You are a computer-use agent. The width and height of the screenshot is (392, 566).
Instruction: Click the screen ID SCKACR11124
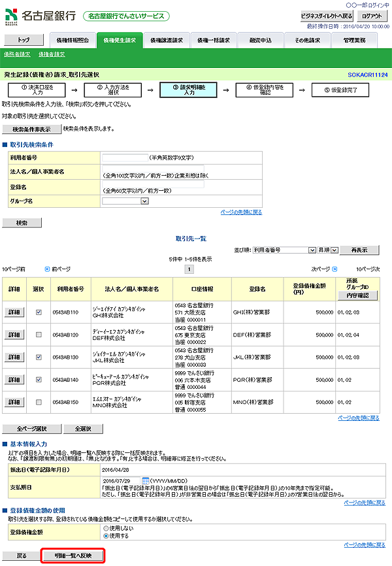[368, 75]
